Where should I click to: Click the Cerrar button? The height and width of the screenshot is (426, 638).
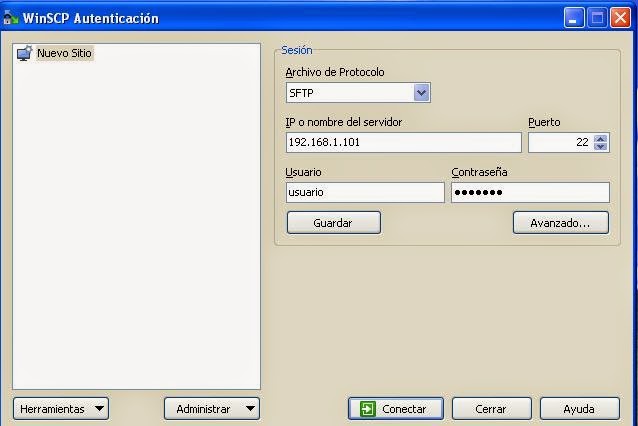click(492, 409)
